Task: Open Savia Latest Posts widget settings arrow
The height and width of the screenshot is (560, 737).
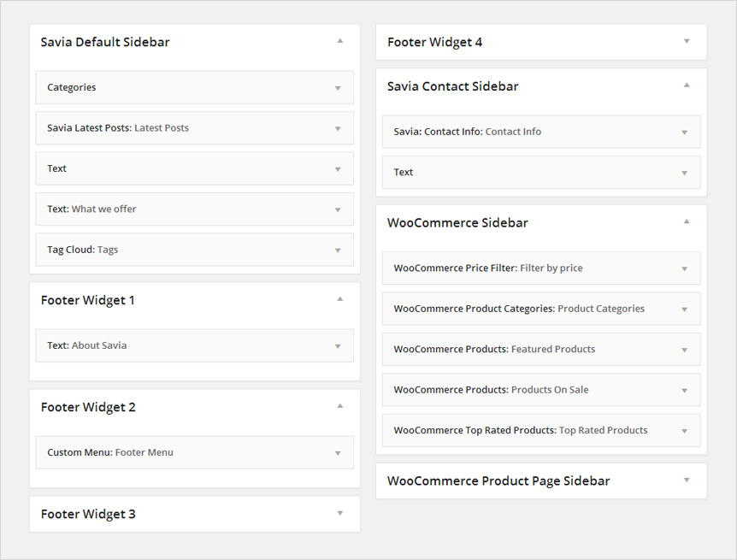Action: (338, 128)
